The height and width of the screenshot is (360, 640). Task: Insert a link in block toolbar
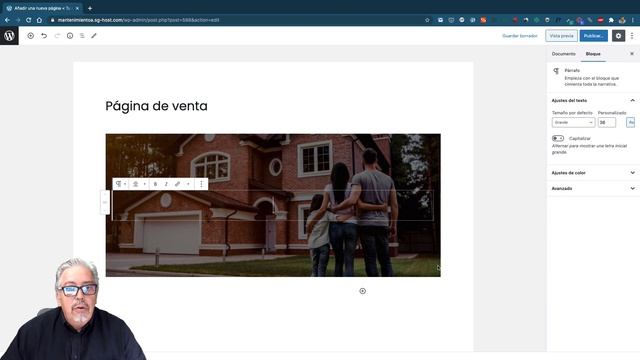[x=177, y=184]
